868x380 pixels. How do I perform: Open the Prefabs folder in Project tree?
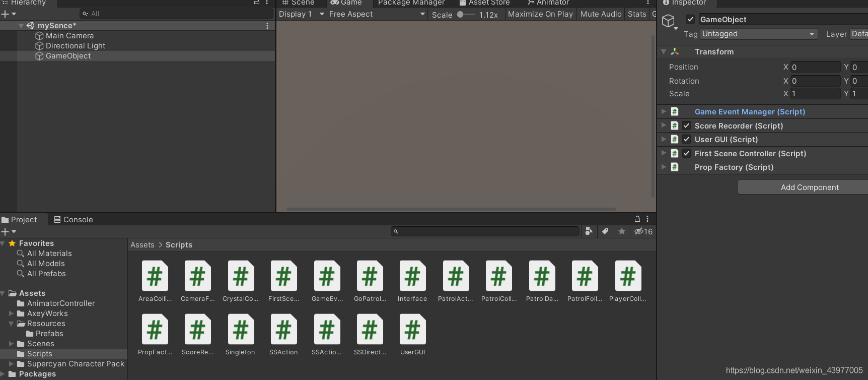[x=49, y=334]
